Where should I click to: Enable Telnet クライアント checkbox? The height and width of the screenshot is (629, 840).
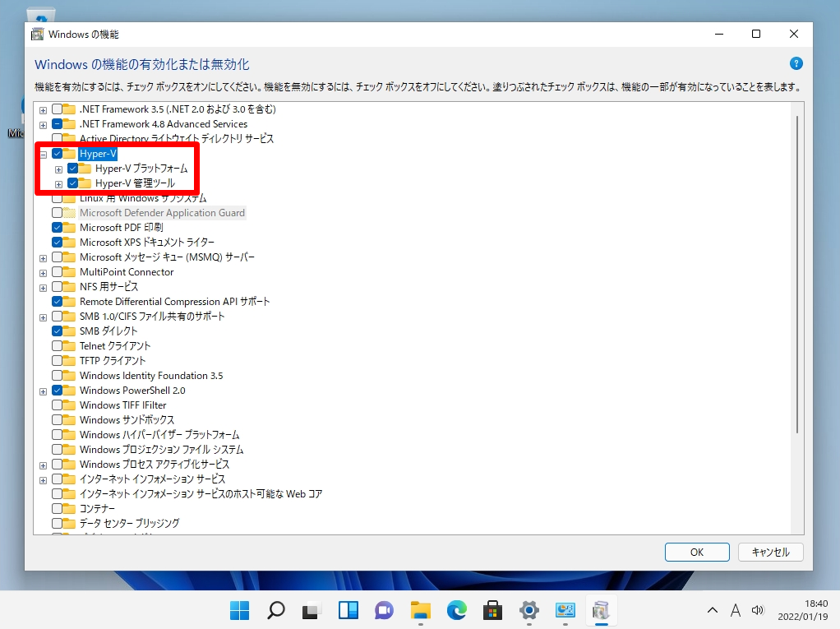click(x=57, y=346)
